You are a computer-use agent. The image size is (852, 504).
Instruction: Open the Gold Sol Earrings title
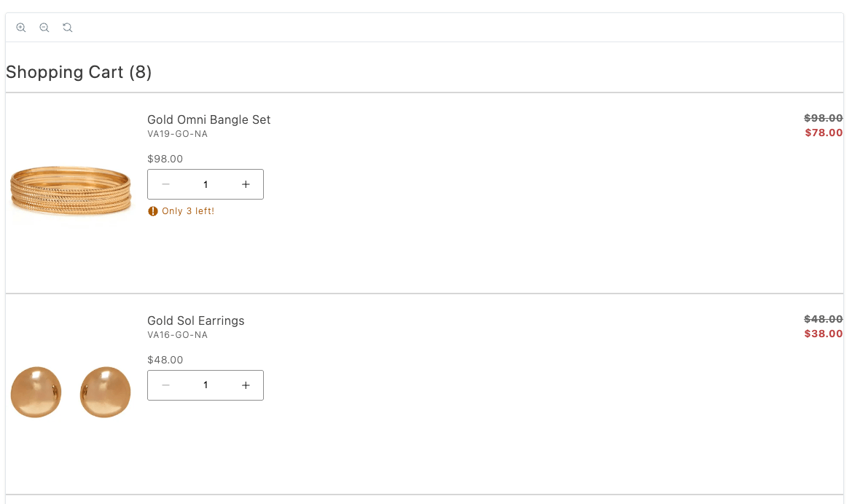point(195,320)
